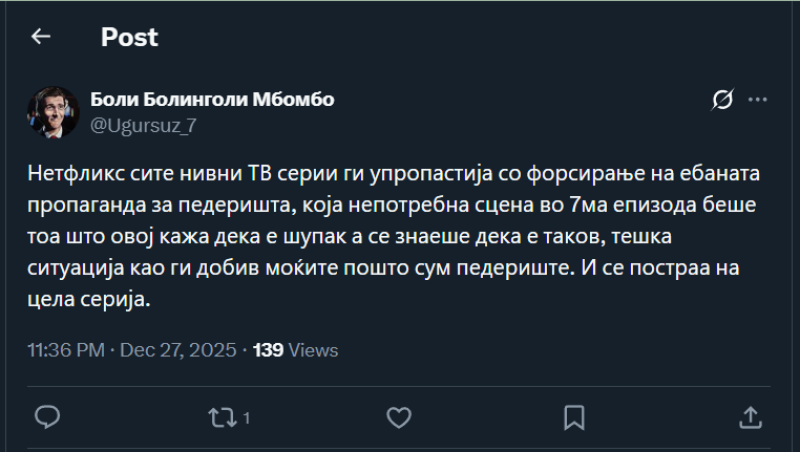Click the reply speech bubble icon
800x452 pixels.
point(46,416)
